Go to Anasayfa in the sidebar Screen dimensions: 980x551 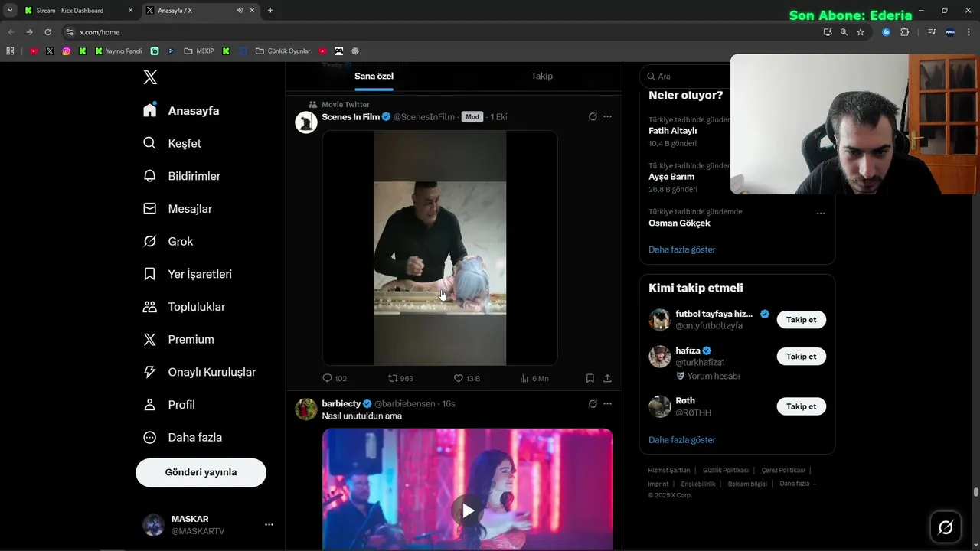tap(181, 110)
